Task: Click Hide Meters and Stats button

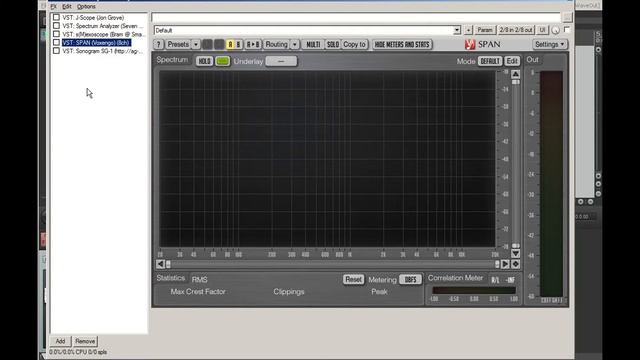Action: pos(402,44)
